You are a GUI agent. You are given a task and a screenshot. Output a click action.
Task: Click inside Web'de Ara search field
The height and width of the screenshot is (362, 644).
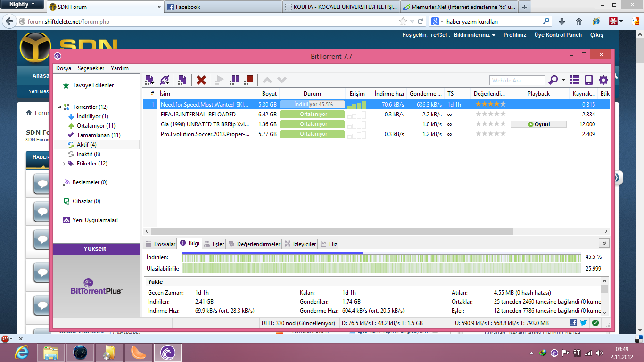[517, 81]
